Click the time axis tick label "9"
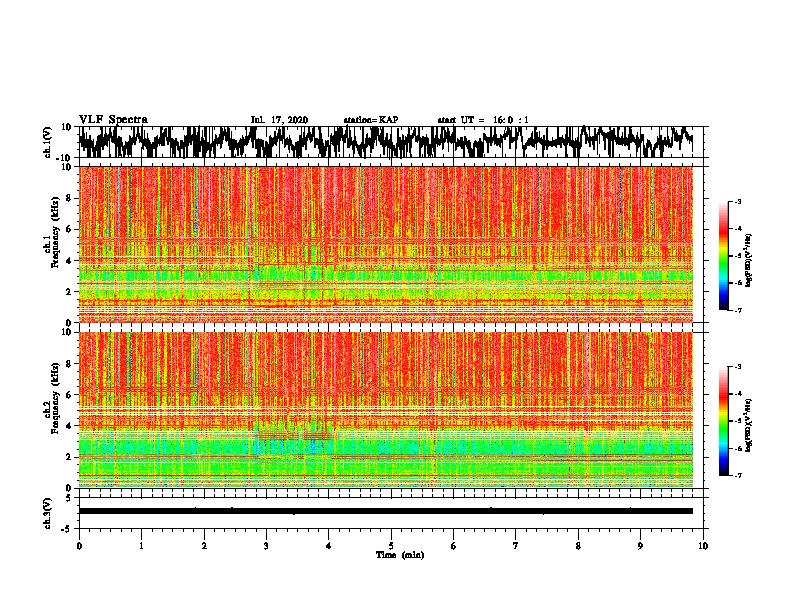The height and width of the screenshot is (612, 792). coord(640,546)
